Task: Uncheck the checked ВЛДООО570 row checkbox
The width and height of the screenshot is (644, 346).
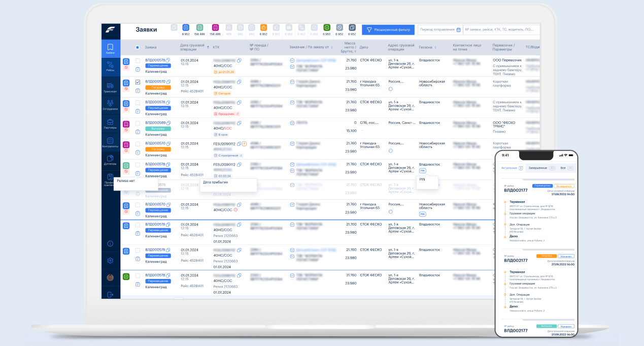Action: 138,82
